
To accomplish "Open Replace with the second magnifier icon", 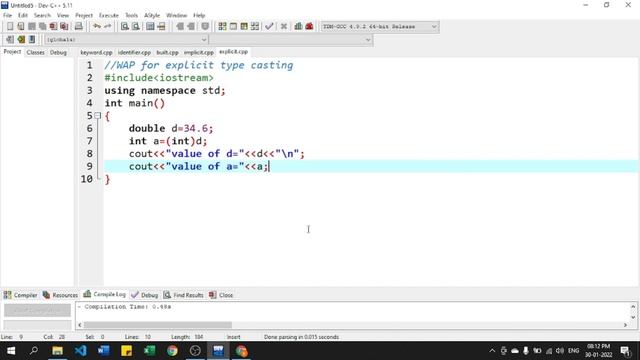I will pos(136,27).
